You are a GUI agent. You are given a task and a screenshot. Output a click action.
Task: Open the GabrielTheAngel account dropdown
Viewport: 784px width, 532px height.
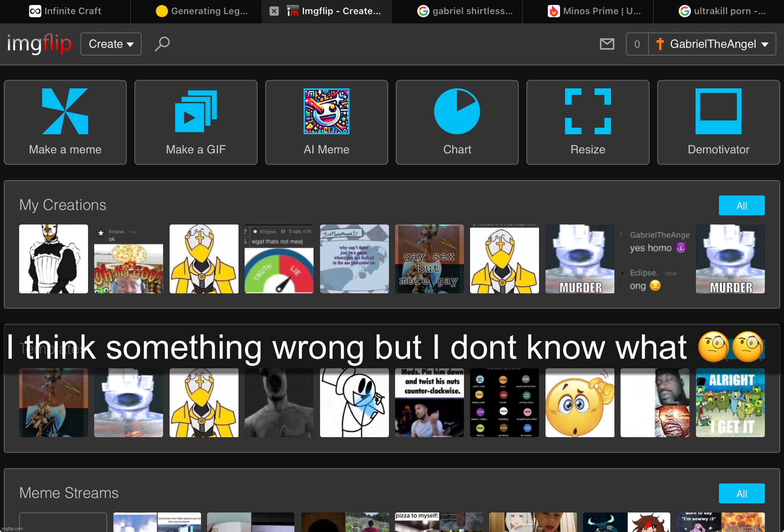(712, 44)
